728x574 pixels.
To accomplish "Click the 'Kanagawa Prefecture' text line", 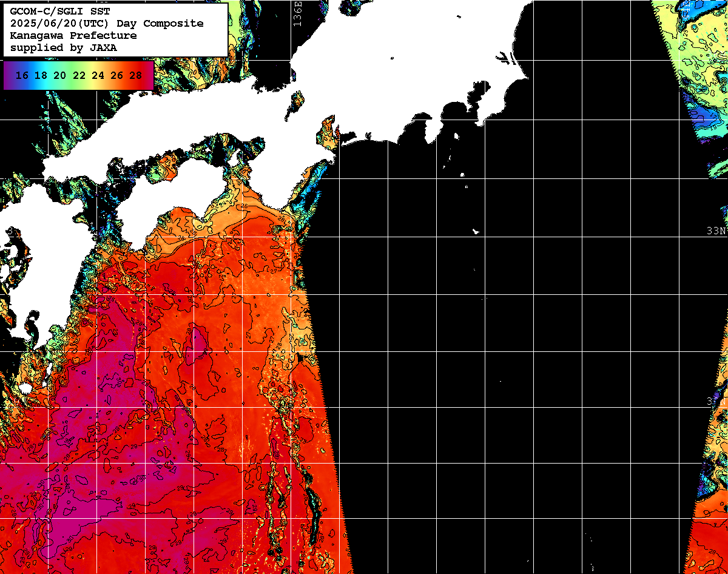I will pyautogui.click(x=73, y=35).
